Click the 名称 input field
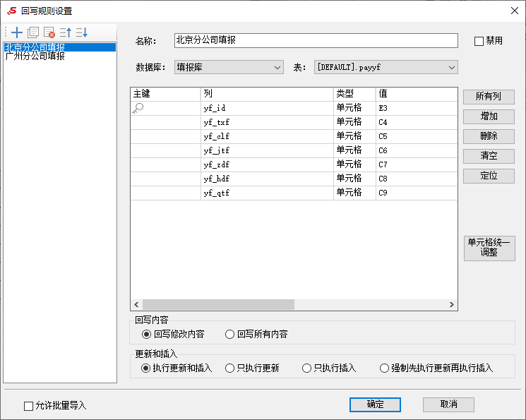Viewport: 526px width, 420px height. (316, 40)
